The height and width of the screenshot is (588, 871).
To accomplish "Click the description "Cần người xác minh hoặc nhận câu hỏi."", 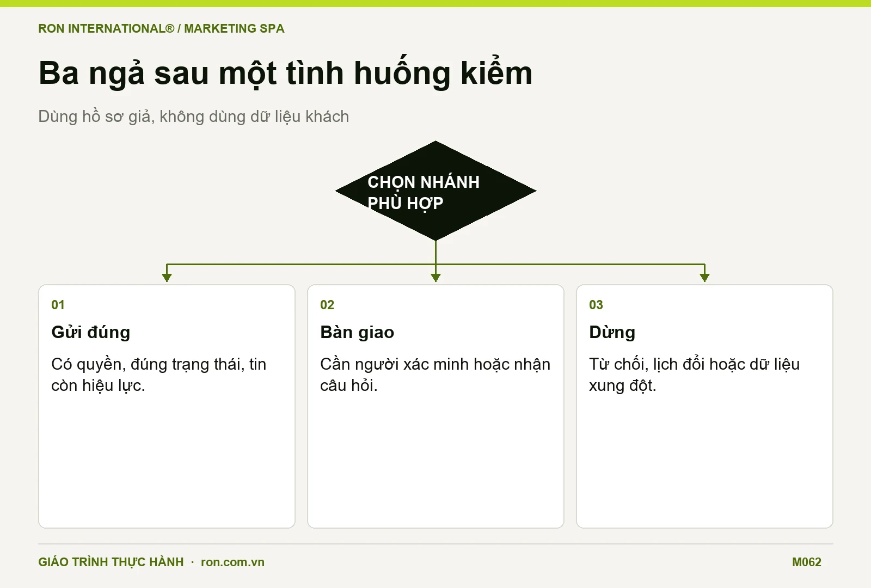I will click(436, 375).
